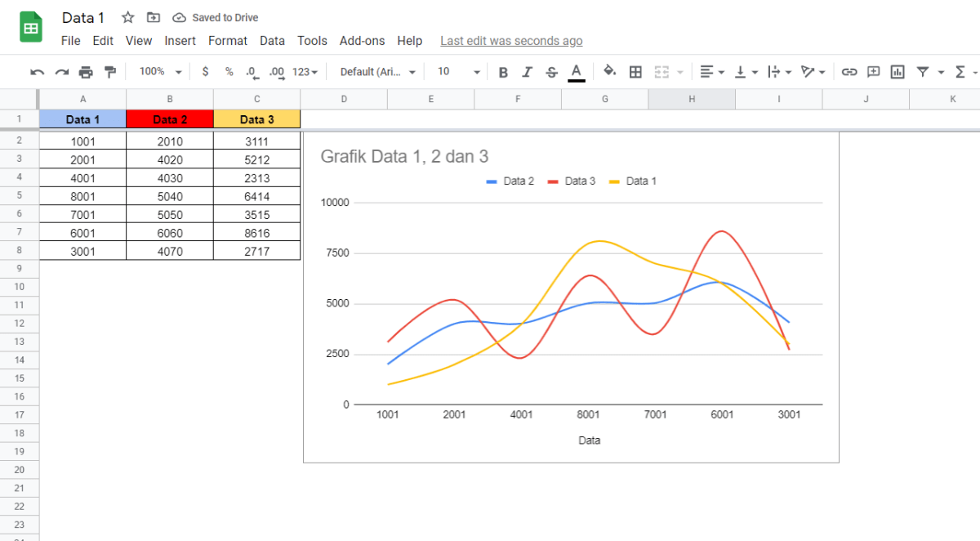Toggle italic formatting
The image size is (980, 541).
click(x=527, y=71)
